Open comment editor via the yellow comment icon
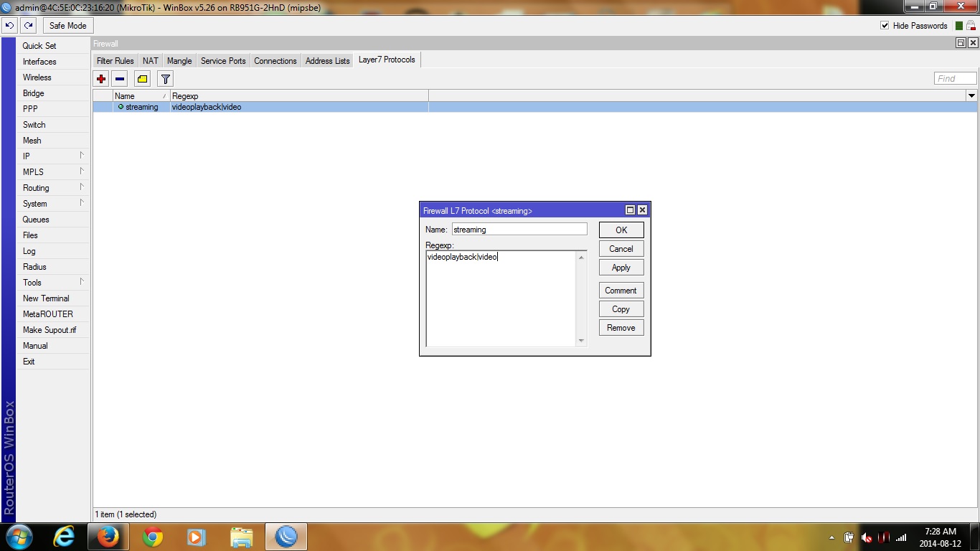 click(x=141, y=78)
